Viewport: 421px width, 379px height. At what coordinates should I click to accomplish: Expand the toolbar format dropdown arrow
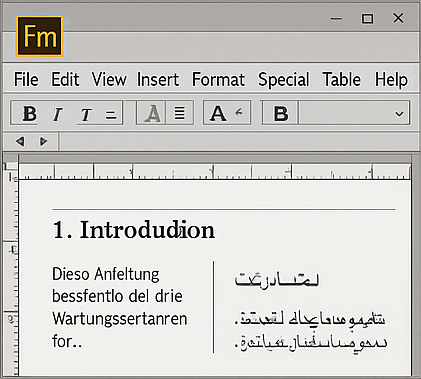[399, 114]
